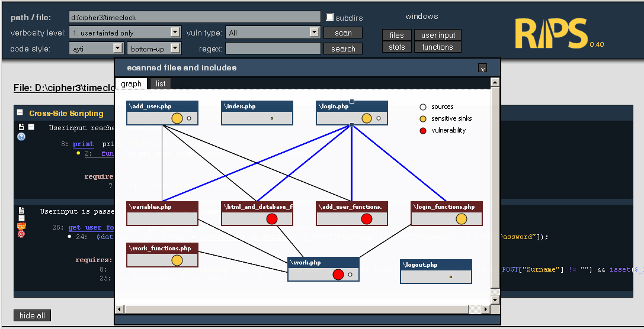
Task: Select the graph tab
Action: coord(131,83)
